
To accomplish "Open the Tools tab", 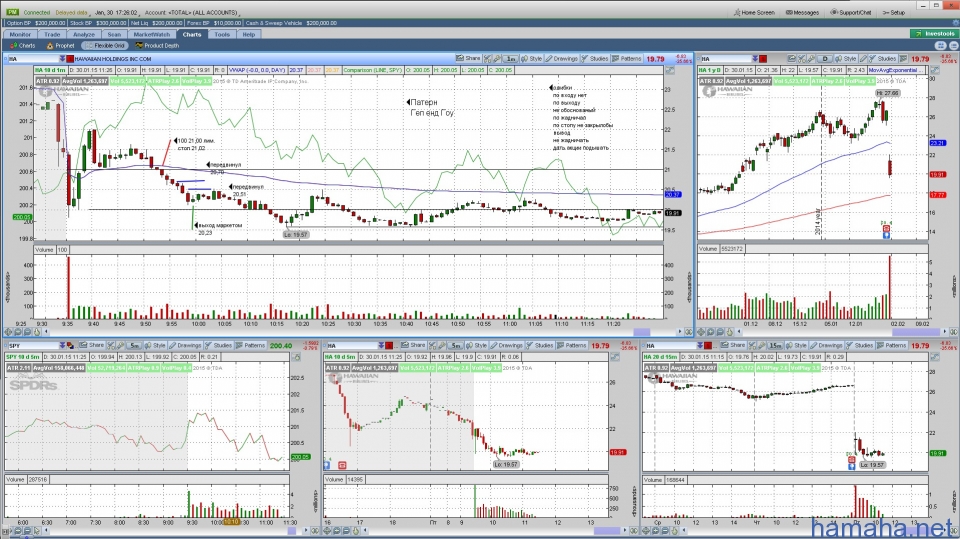I will click(222, 34).
